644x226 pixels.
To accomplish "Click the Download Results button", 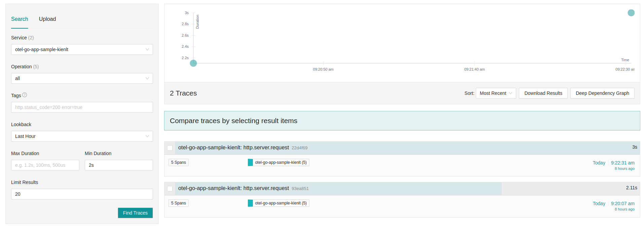I will point(543,93).
